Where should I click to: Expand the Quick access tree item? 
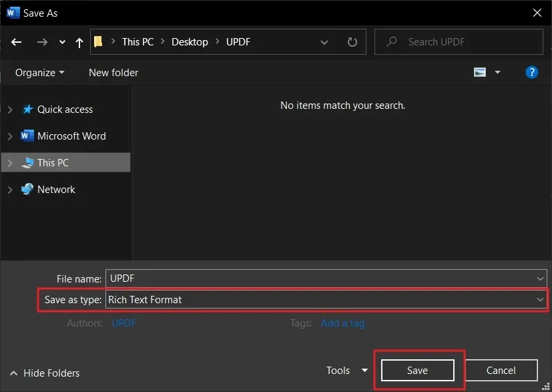point(11,109)
